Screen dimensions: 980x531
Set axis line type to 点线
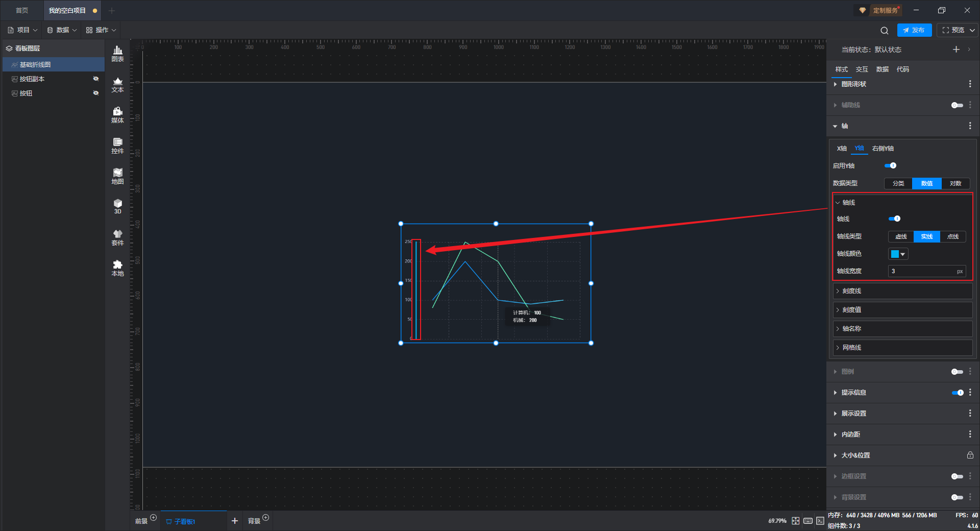953,236
